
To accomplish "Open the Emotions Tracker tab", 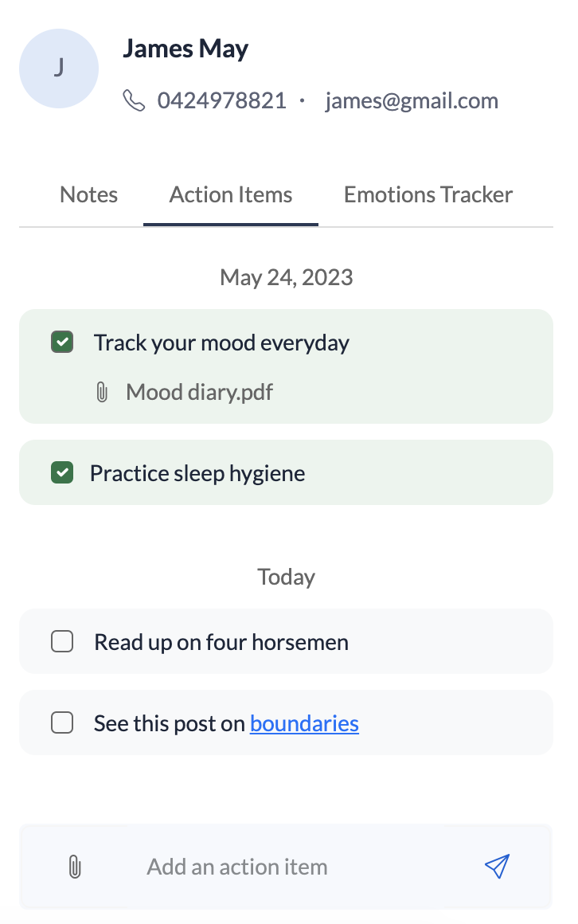I will point(428,195).
